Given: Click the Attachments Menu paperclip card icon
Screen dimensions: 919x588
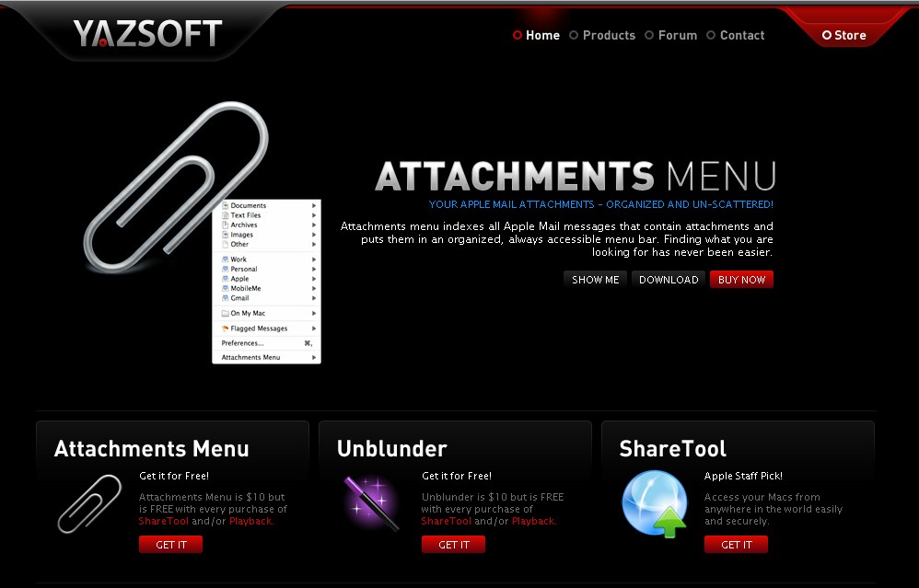Looking at the screenshot, I should click(x=89, y=503).
